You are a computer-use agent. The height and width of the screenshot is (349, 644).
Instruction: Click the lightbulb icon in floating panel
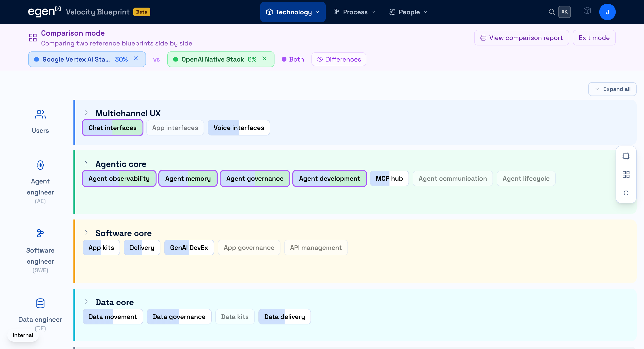pos(626,193)
